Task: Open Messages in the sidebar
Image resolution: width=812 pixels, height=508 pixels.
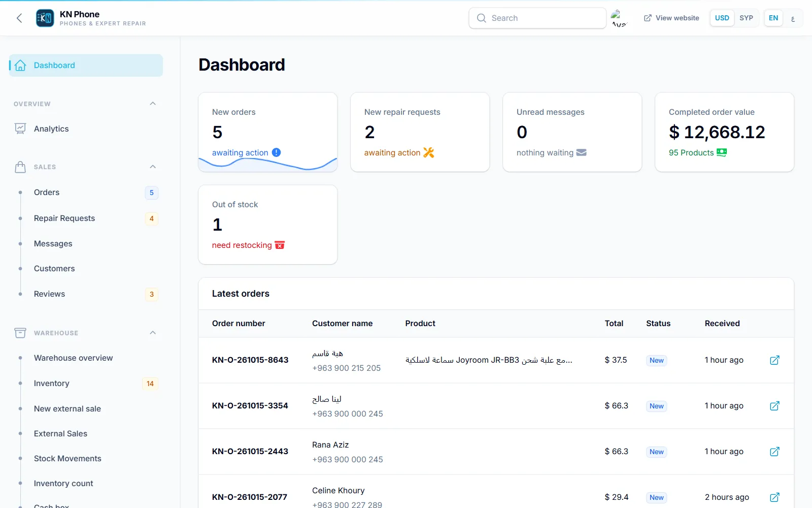Action: [x=86, y=244]
